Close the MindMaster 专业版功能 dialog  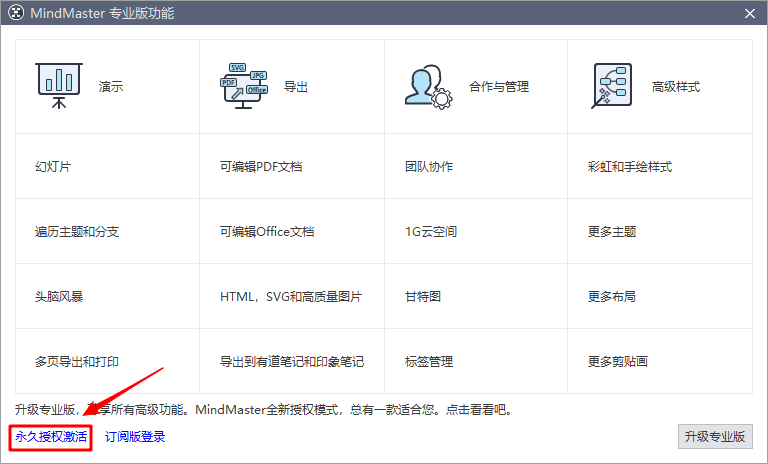pyautogui.click(x=750, y=13)
